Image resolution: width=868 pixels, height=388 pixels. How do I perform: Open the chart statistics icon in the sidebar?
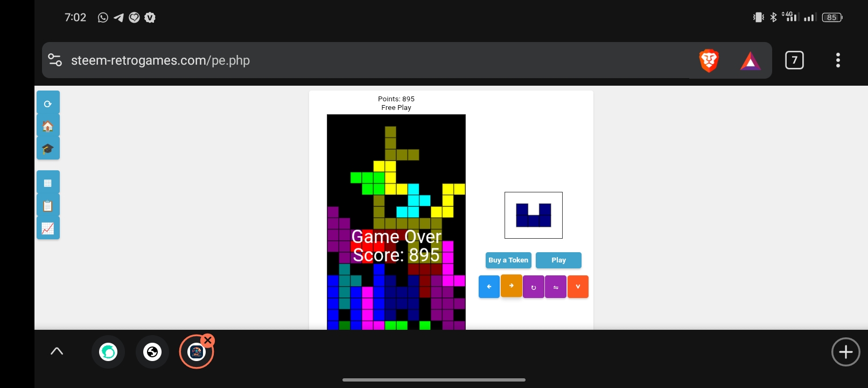click(x=48, y=228)
